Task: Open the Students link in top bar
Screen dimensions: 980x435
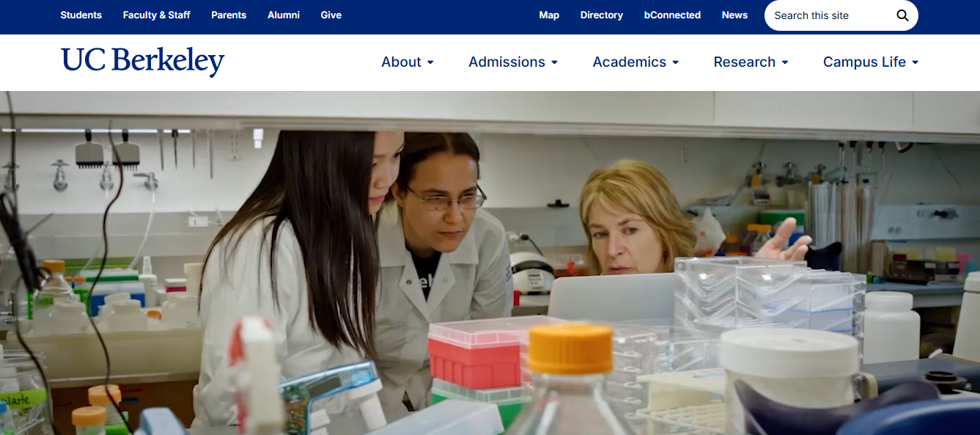Action: (x=81, y=15)
